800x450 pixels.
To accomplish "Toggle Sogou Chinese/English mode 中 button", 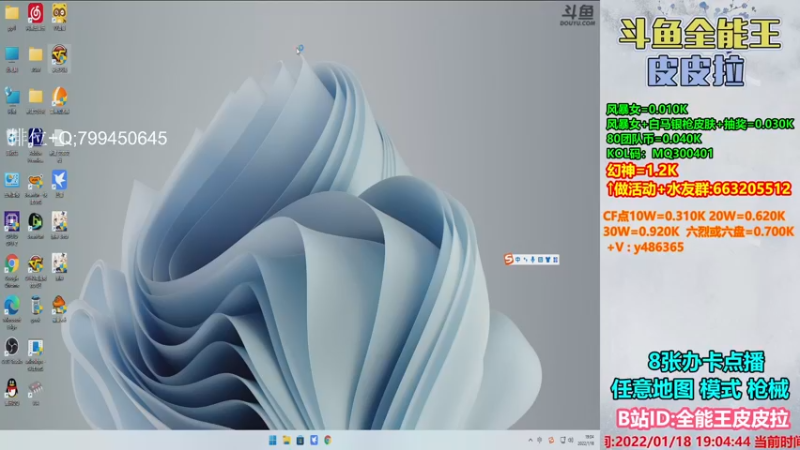I will tap(517, 260).
